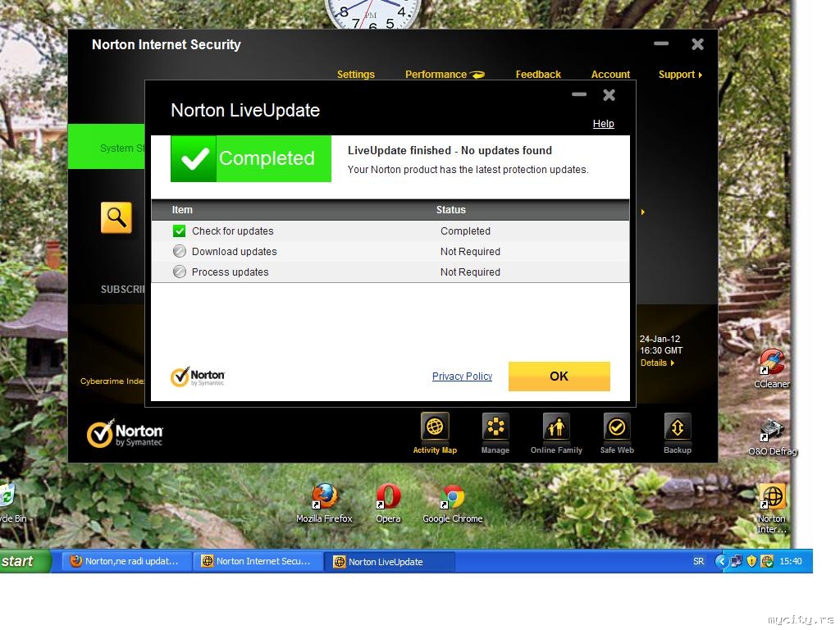The image size is (840, 630).
Task: Open the Backup icon
Action: coord(677,433)
